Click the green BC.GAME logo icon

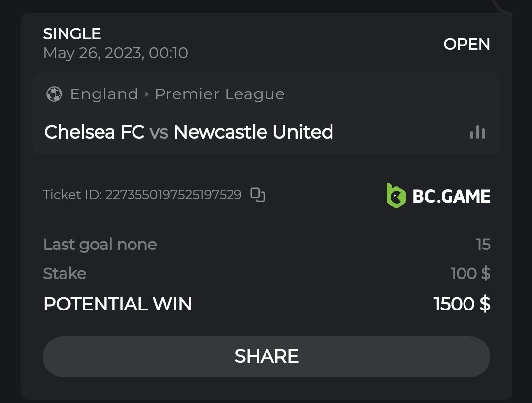pos(396,196)
